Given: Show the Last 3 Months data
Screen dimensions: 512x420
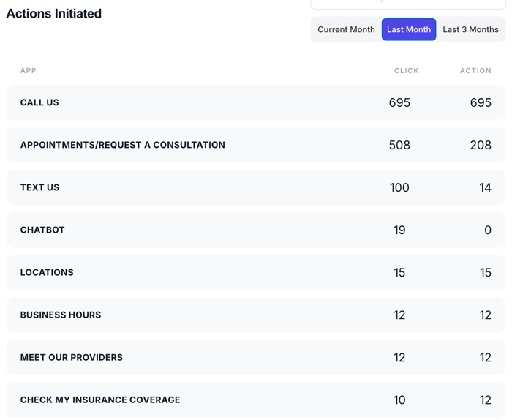Looking at the screenshot, I should [x=470, y=29].
